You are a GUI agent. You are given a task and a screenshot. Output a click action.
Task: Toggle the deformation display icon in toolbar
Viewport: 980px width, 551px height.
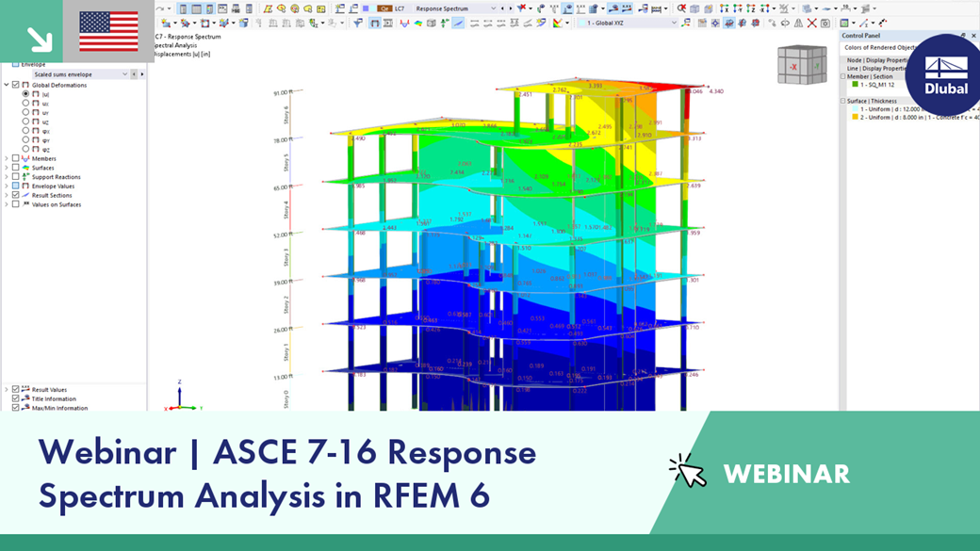(x=375, y=24)
